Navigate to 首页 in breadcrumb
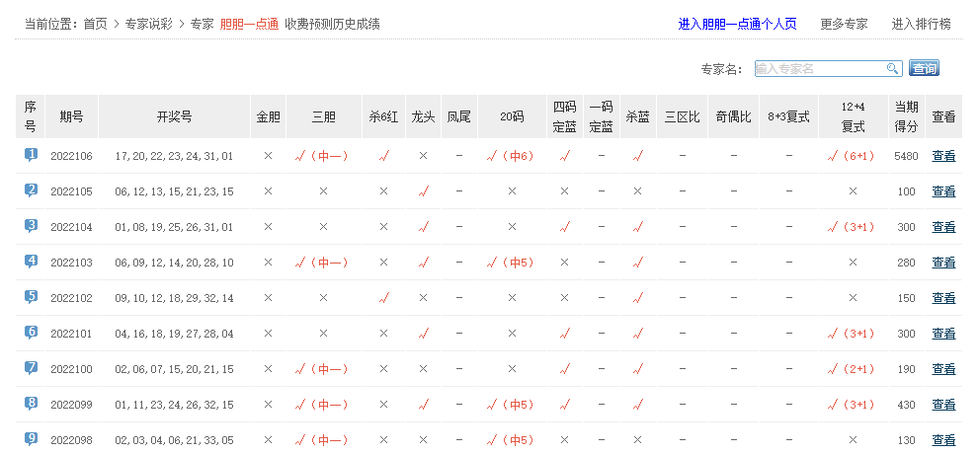980x454 pixels. click(x=95, y=24)
